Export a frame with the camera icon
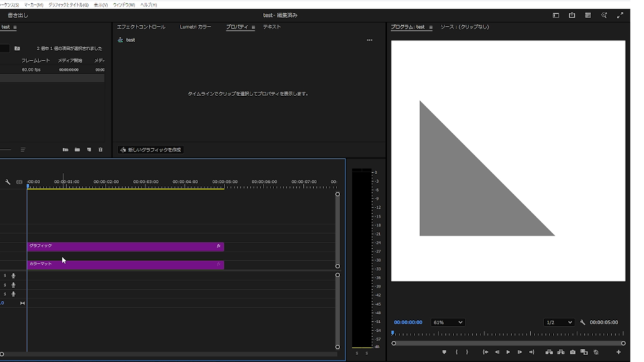 tap(572, 352)
